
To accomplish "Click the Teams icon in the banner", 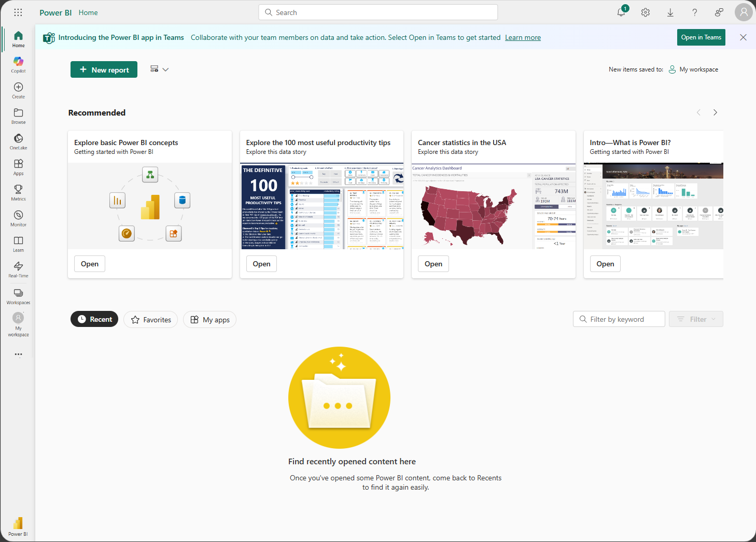I will (x=49, y=38).
